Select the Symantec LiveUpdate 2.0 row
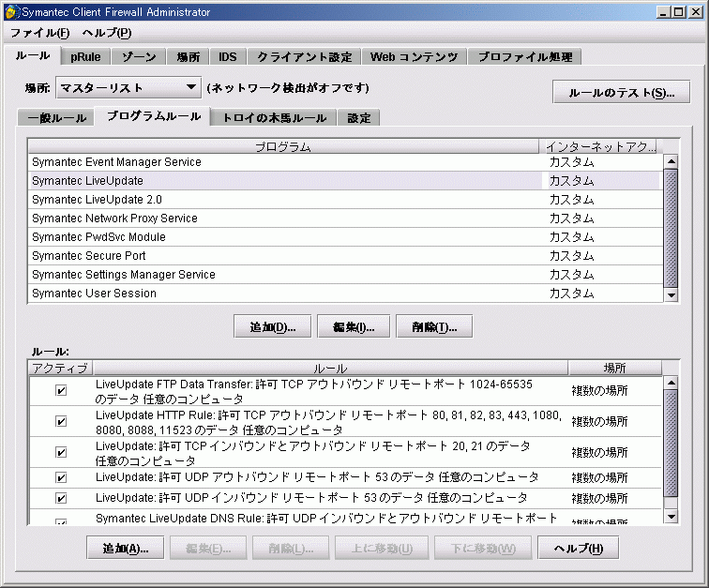Screen dimensions: 709x588 (x=344, y=200)
